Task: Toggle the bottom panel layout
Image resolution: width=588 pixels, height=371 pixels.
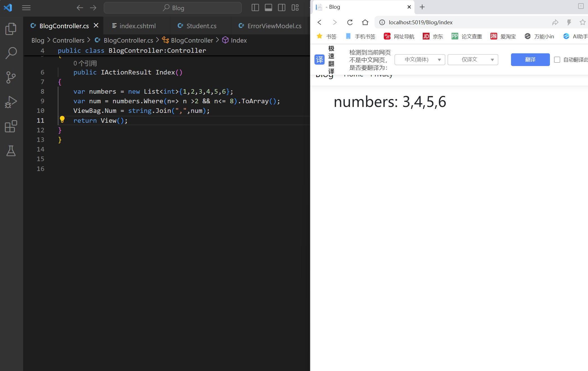Action: 268,8
